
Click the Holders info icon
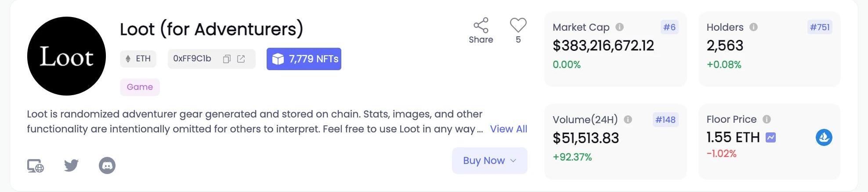(x=753, y=27)
